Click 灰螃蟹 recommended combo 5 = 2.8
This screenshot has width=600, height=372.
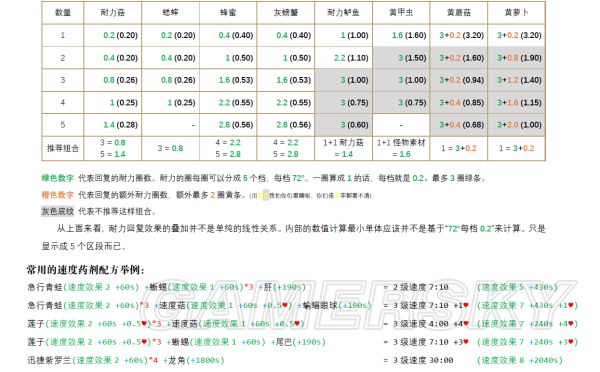pyautogui.click(x=286, y=154)
